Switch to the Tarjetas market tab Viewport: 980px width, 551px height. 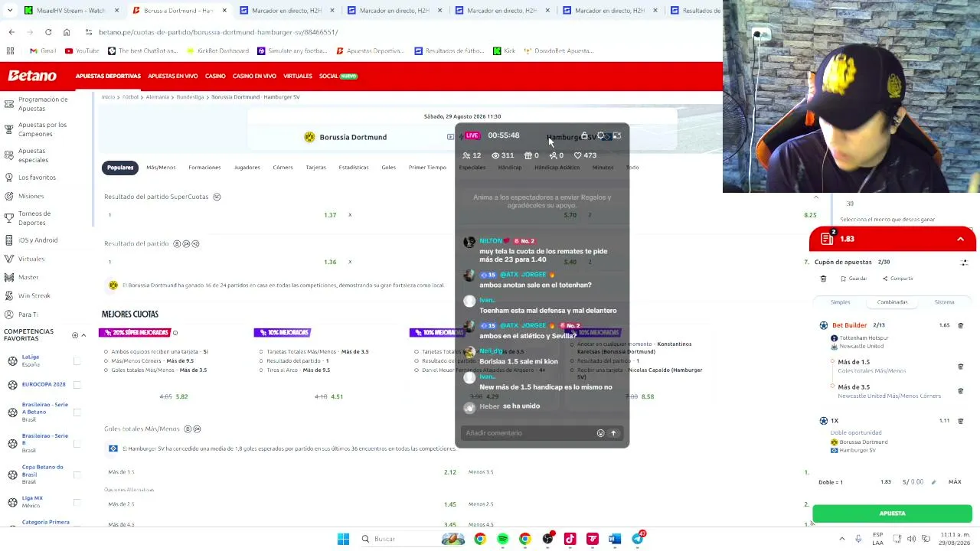(x=315, y=168)
